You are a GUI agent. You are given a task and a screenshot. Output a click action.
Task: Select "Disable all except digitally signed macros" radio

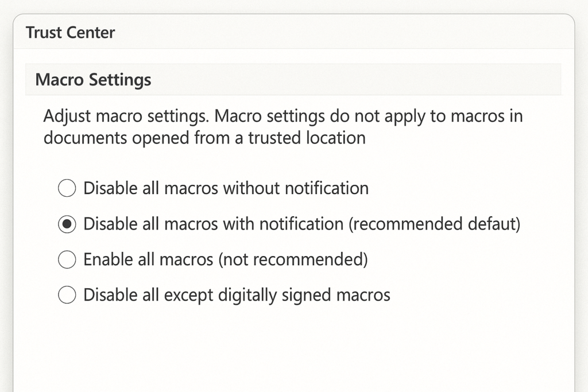tap(67, 296)
